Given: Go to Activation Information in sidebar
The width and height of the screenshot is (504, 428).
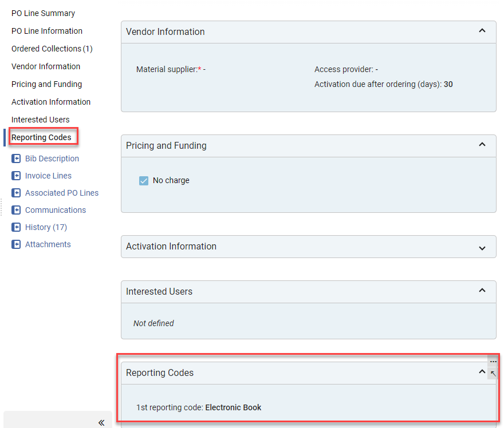Looking at the screenshot, I should point(51,102).
